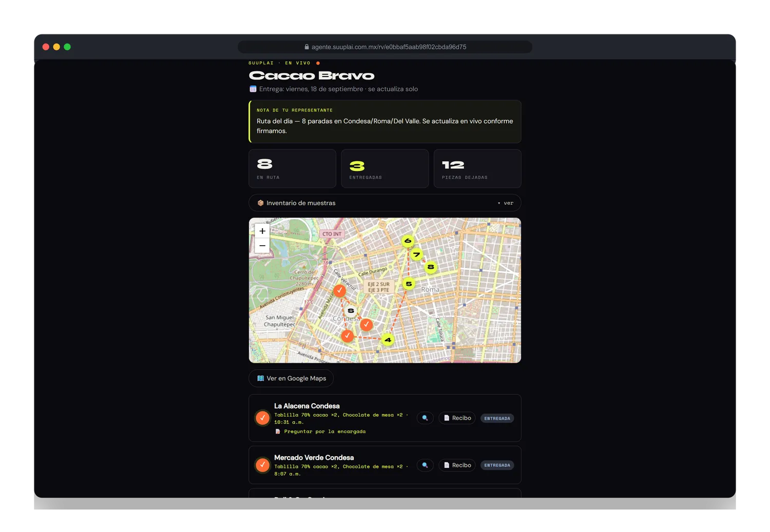Screen dimensions: 770x532
Task: Click the delivered orange marker near Calle Veracruz
Action: [340, 290]
